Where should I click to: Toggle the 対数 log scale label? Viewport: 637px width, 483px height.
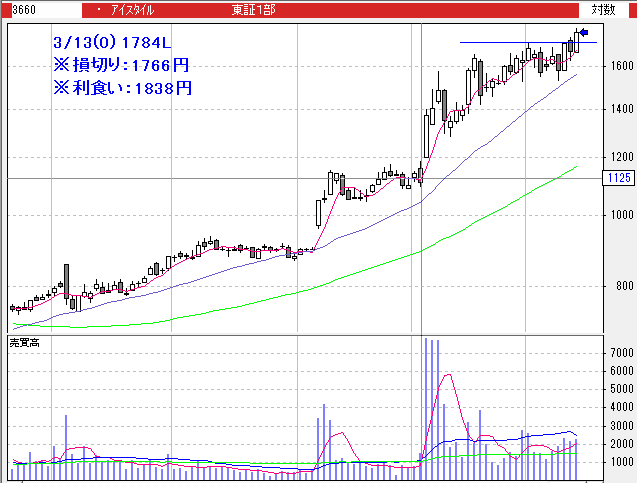[x=603, y=9]
